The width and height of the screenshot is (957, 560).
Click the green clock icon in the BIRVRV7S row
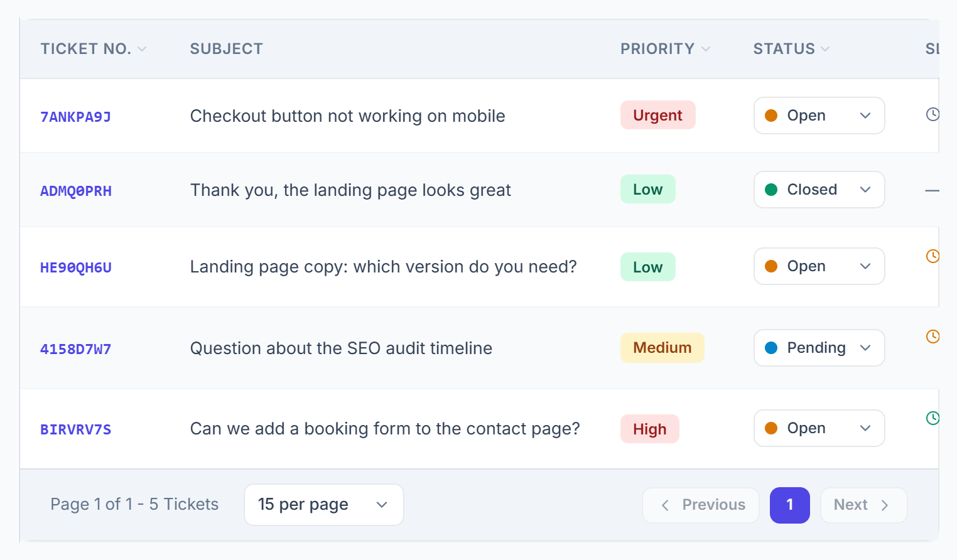coord(933,418)
